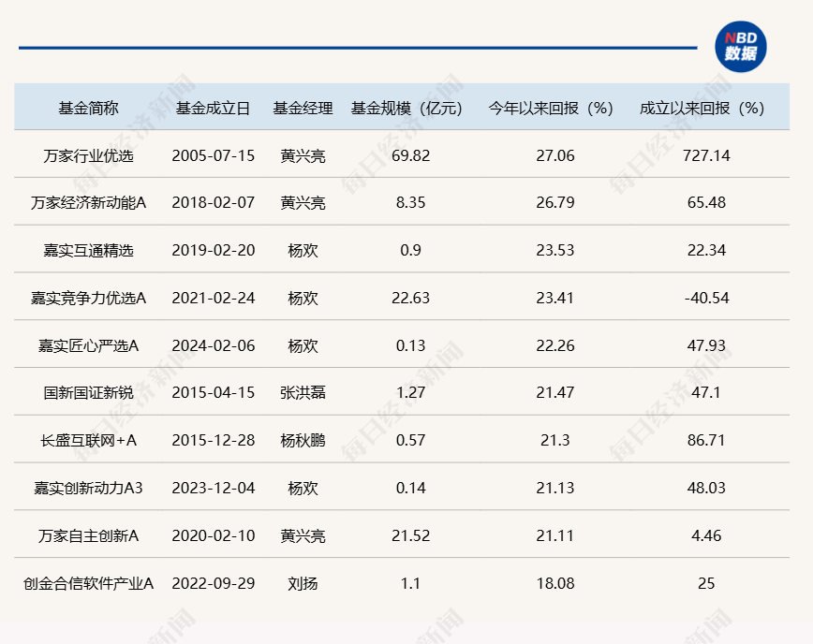Select the 基金成立日 column header
This screenshot has height=644, width=813.
(214, 108)
